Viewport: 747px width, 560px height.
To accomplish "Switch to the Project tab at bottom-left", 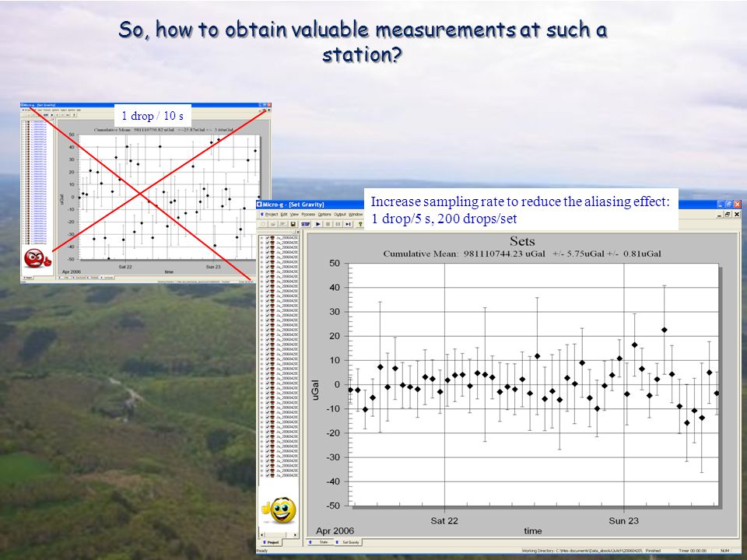I will 270,542.
